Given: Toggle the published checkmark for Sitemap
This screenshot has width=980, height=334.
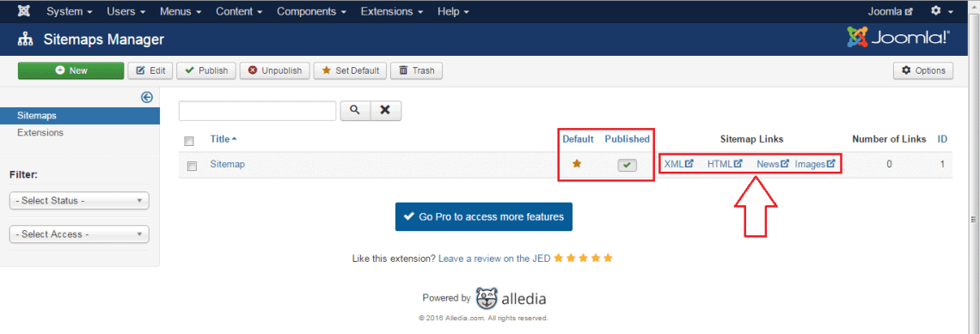Looking at the screenshot, I should pyautogui.click(x=627, y=165).
